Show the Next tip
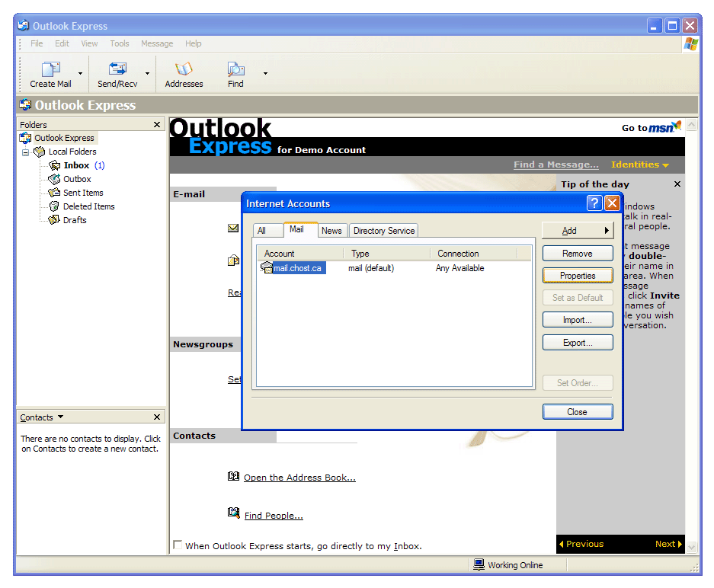The width and height of the screenshot is (714, 588). (668, 544)
